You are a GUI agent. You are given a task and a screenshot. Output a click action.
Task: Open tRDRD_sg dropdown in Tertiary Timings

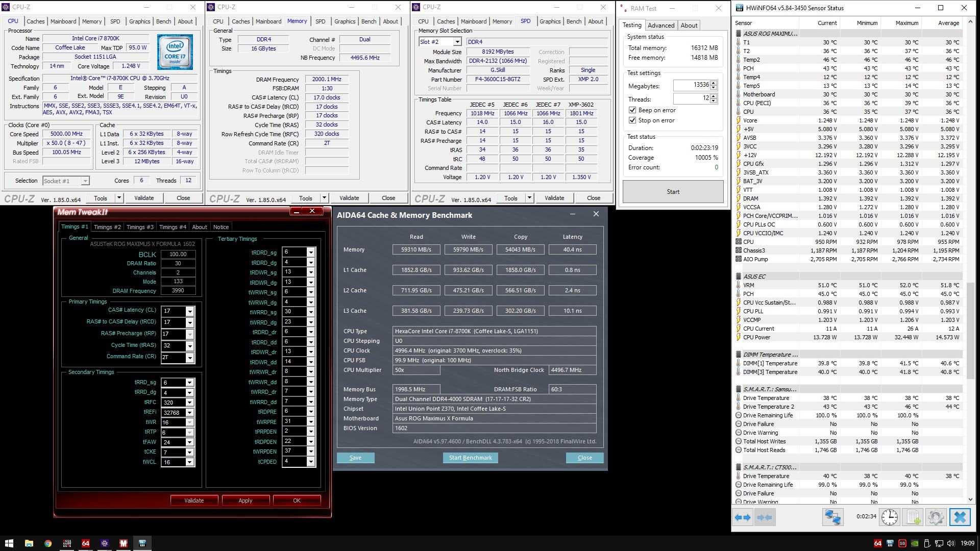click(310, 252)
